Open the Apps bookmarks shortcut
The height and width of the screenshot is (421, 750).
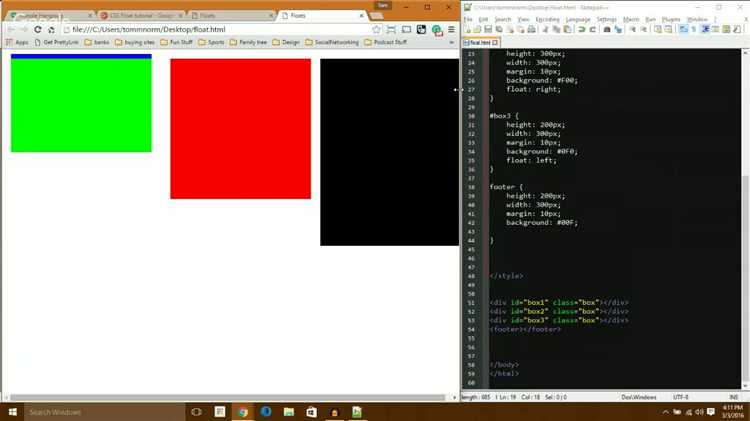(x=17, y=43)
